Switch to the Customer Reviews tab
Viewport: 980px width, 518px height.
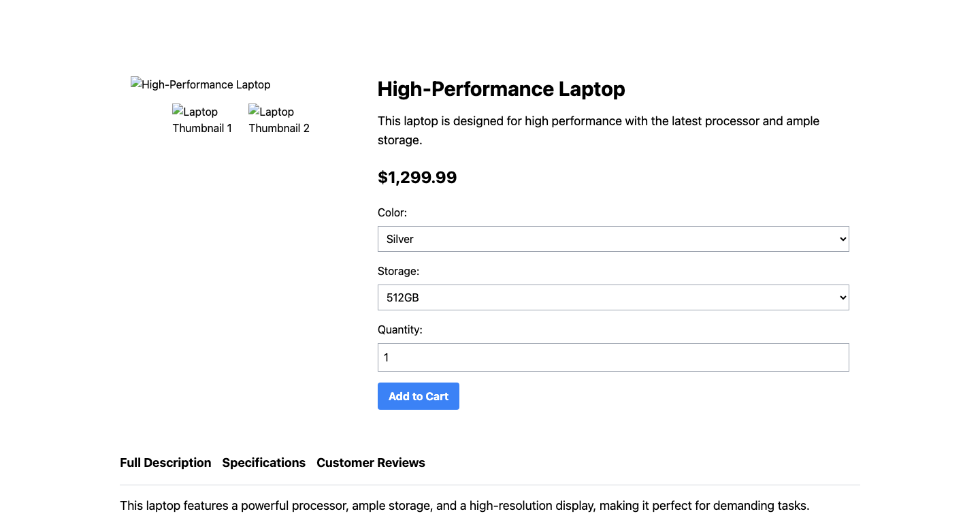371,463
